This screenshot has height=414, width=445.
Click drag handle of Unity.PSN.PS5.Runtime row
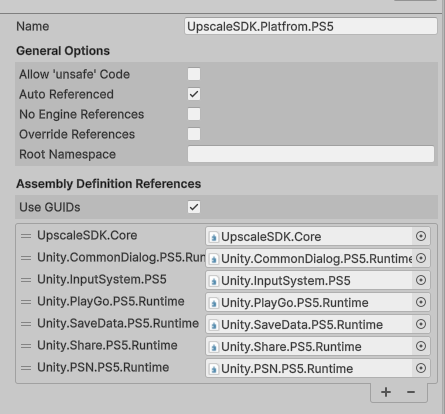26,368
